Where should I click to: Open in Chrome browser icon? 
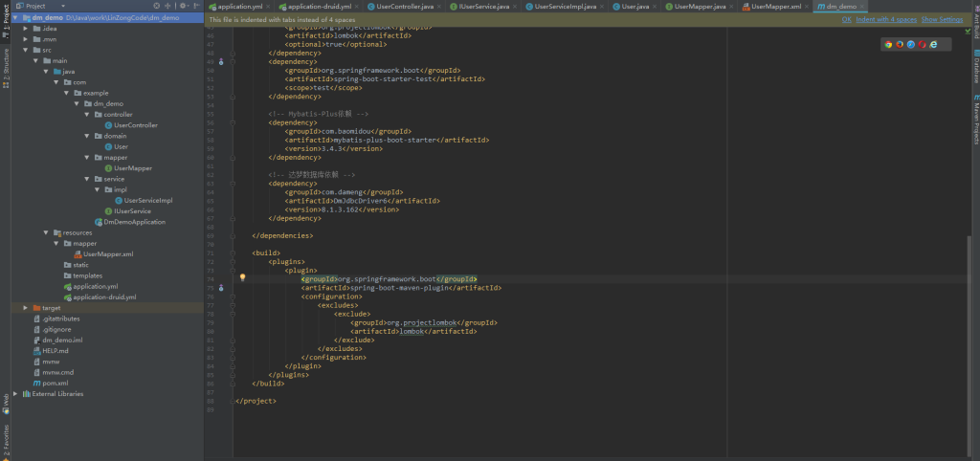coord(888,44)
